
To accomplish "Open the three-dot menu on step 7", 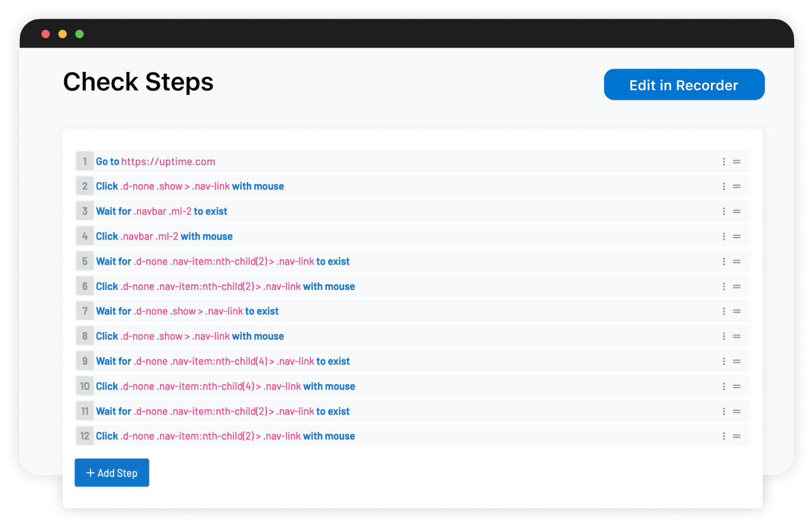I will click(724, 311).
